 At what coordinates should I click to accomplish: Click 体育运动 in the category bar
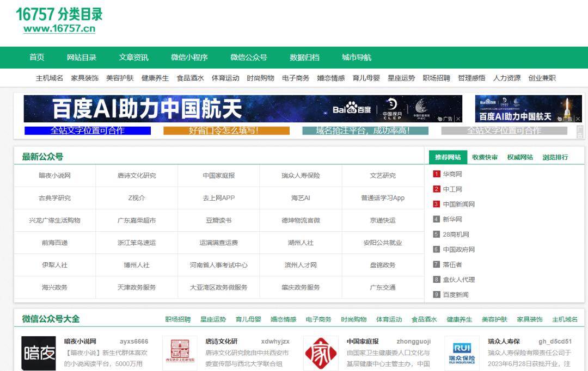point(225,78)
